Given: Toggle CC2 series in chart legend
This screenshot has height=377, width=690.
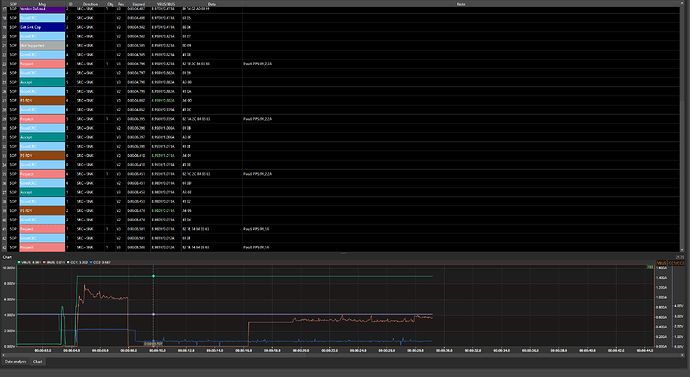Looking at the screenshot, I should tap(100, 262).
